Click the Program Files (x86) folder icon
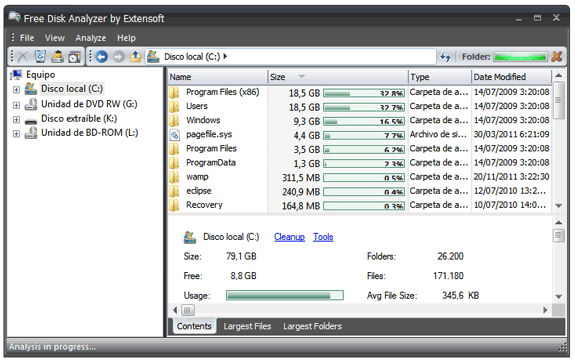Viewport: 575px width, 363px height. pos(175,92)
